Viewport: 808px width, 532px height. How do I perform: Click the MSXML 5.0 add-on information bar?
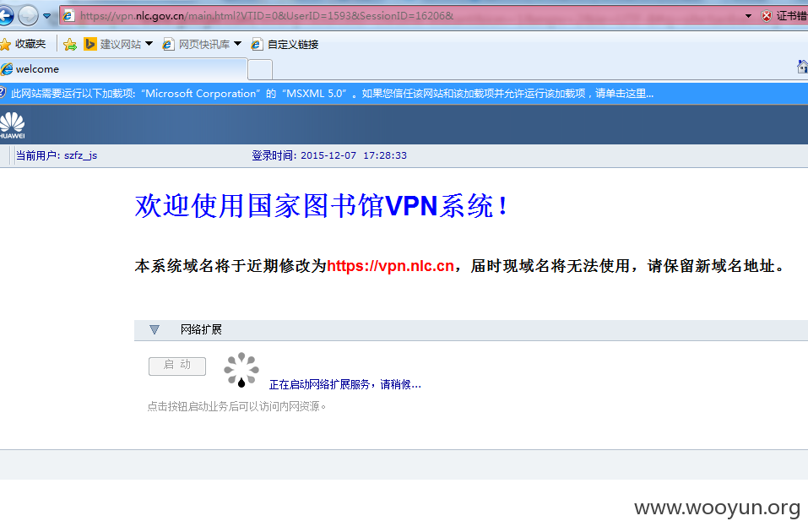[404, 93]
